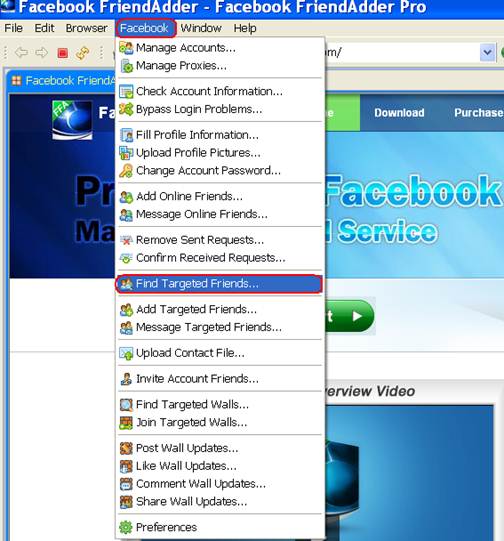Open Preferences from the Facebook menu
The height and width of the screenshot is (541, 504).
click(x=220, y=528)
